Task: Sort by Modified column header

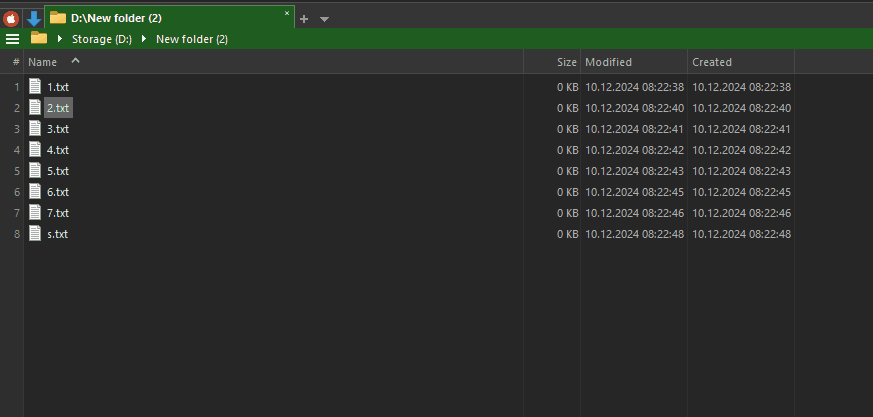Action: [608, 62]
